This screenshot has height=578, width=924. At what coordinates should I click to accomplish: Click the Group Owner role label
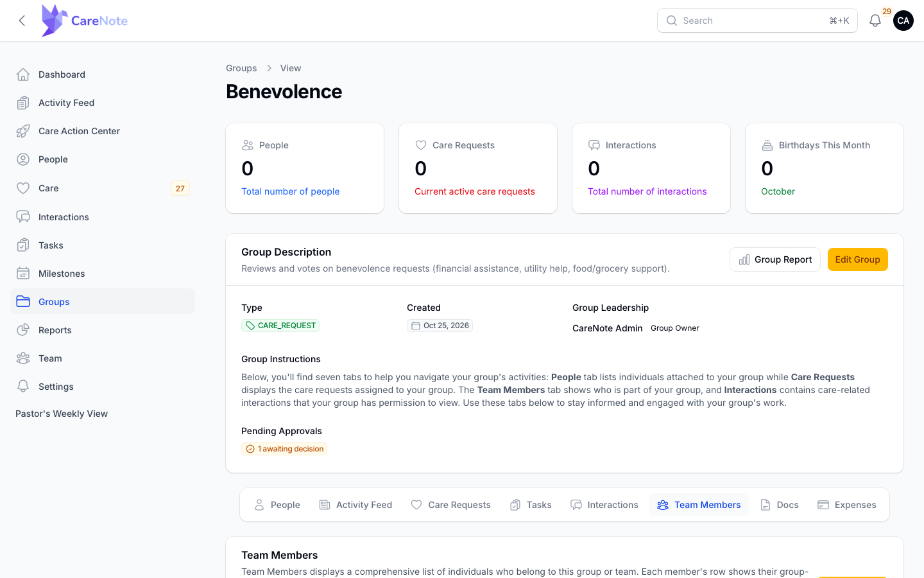pos(675,328)
